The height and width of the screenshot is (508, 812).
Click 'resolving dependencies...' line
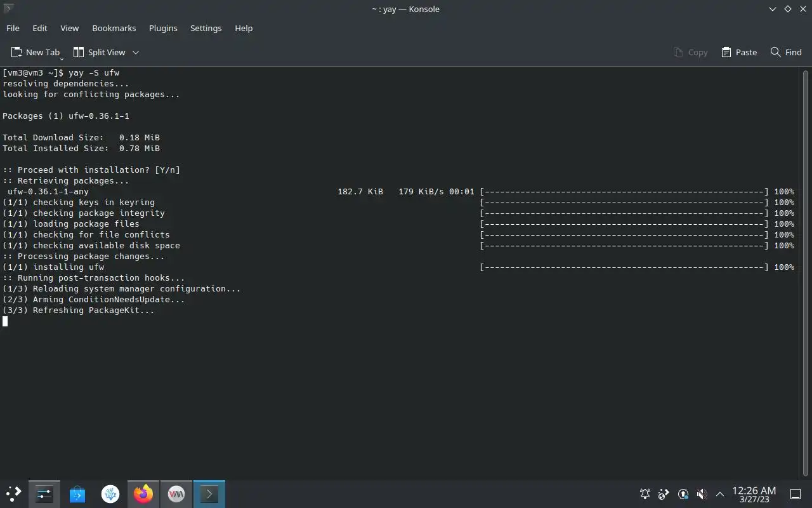click(66, 83)
